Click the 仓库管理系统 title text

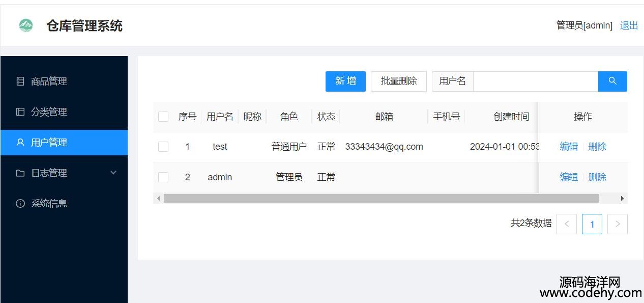coord(84,25)
